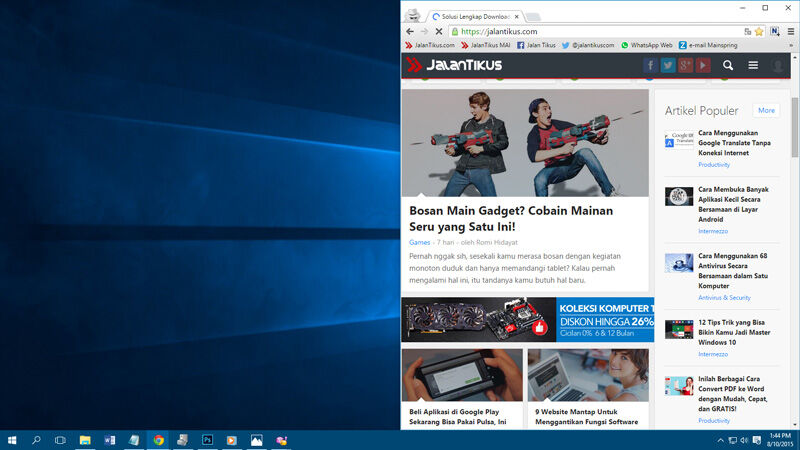This screenshot has width=800, height=450.
Task: Bookmark page with the star icon
Action: point(759,31)
